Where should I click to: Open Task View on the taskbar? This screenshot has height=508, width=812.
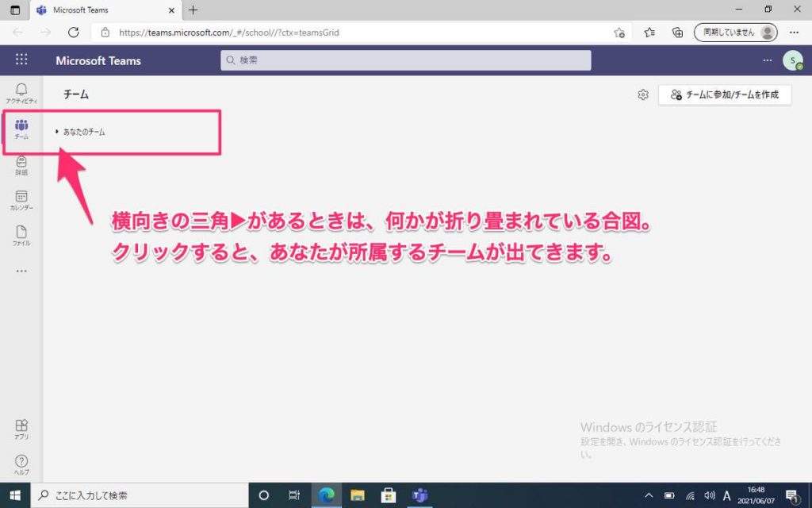pos(294,495)
